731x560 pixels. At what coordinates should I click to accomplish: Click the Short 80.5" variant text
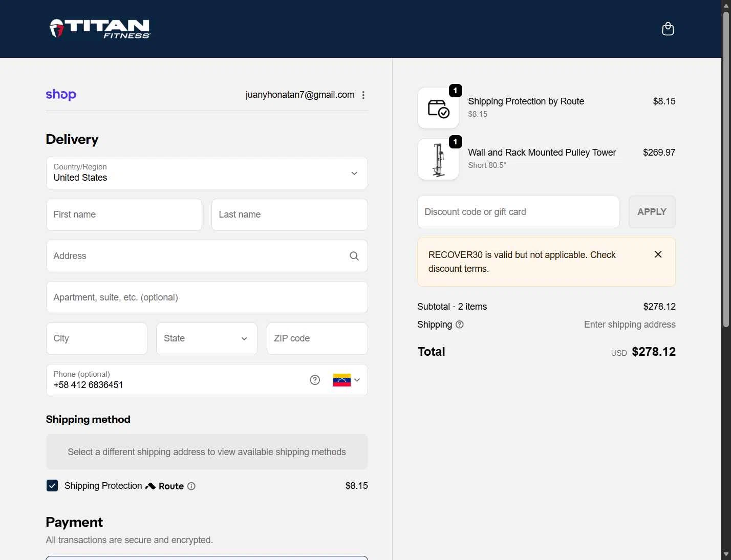pos(487,165)
